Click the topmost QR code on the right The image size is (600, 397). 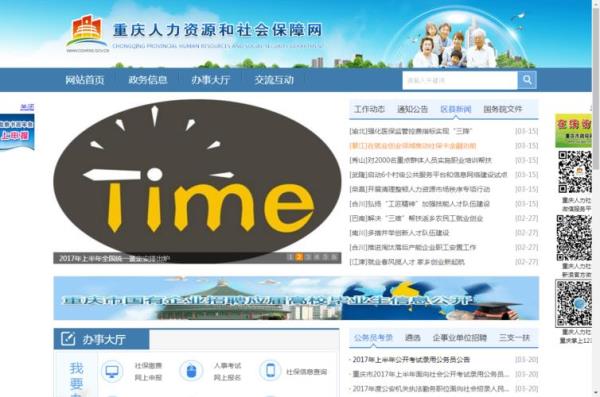pos(575,172)
